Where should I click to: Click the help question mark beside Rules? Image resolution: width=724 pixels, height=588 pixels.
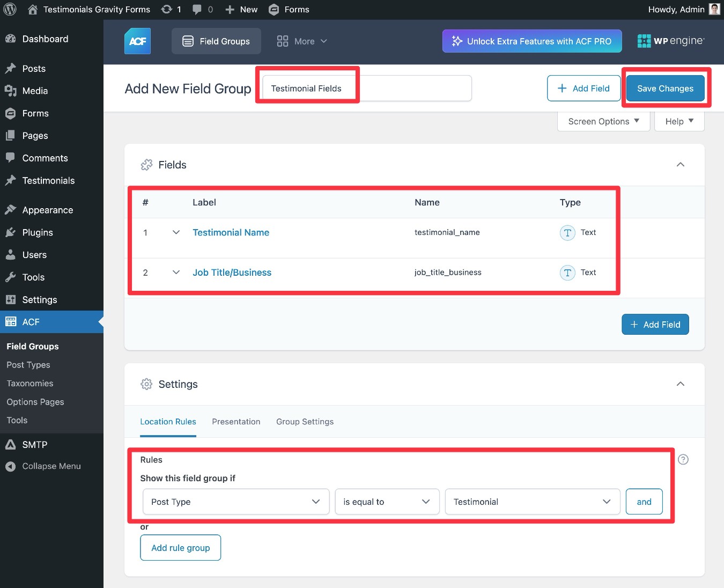tap(683, 459)
